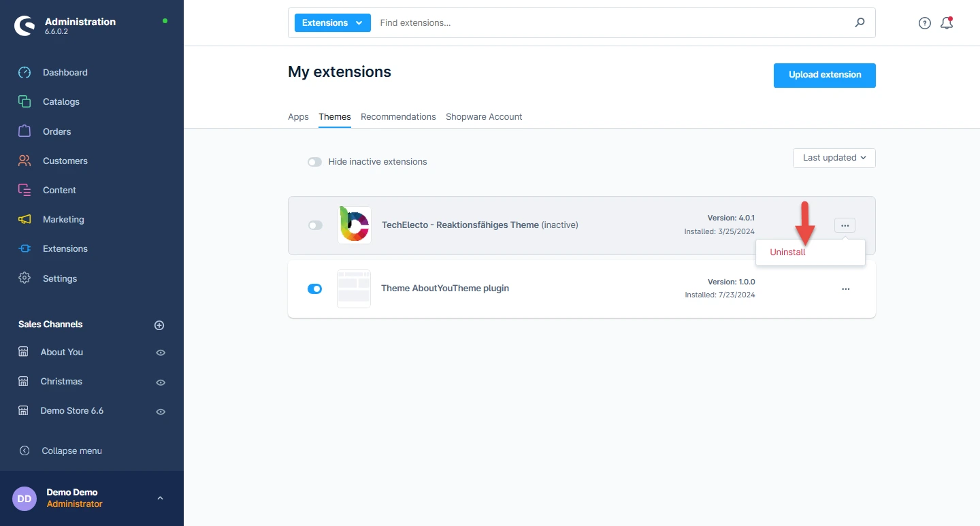This screenshot has height=526, width=980.
Task: Switch to the Apps tab
Action: (298, 117)
